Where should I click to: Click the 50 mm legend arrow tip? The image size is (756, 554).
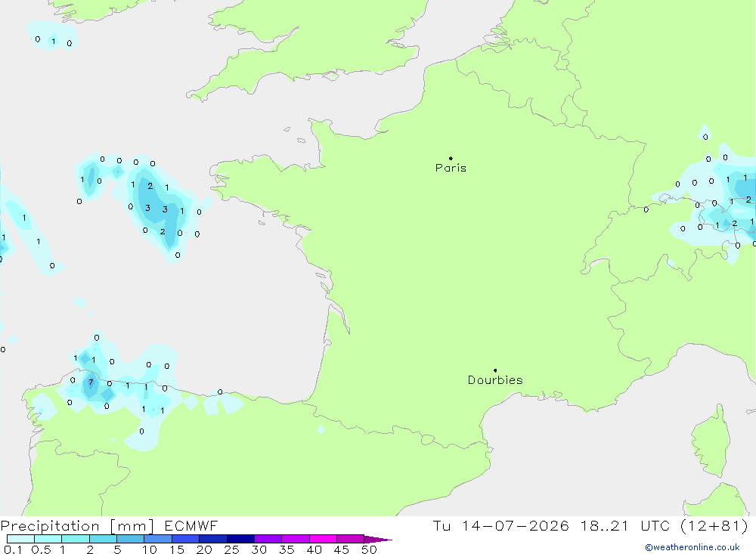pyautogui.click(x=378, y=539)
